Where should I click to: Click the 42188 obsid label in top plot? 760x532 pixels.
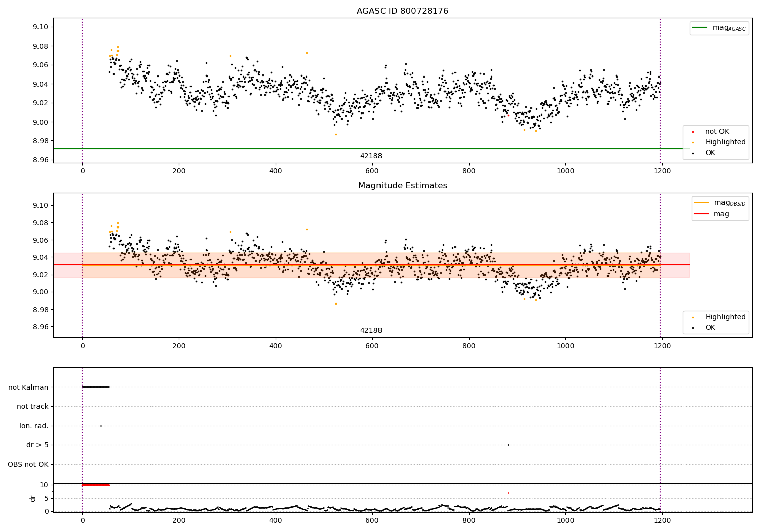pos(371,156)
